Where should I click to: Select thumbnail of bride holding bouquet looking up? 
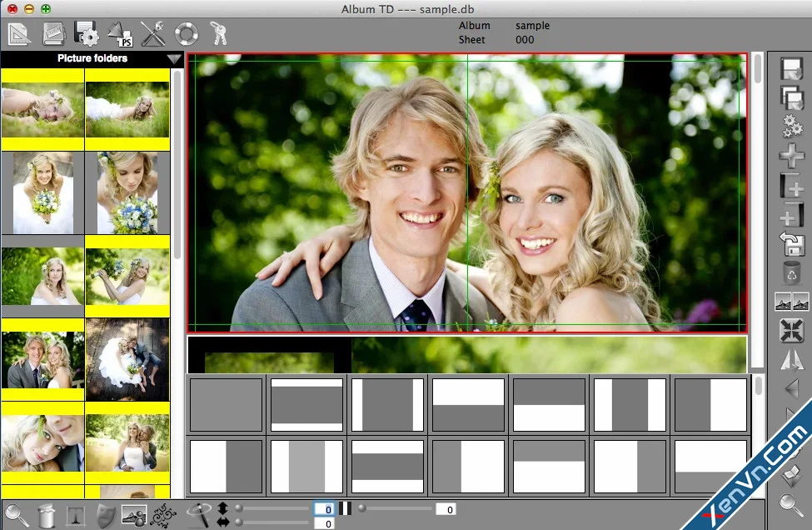[43, 192]
